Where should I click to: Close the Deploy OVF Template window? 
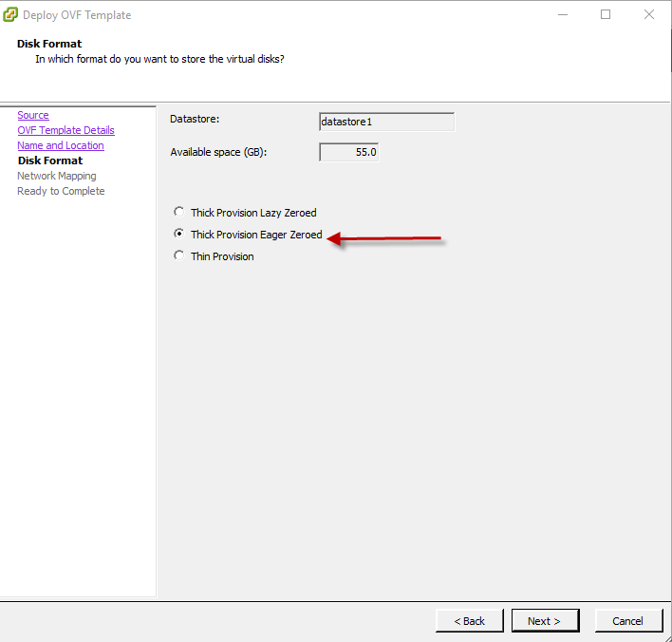pos(649,14)
